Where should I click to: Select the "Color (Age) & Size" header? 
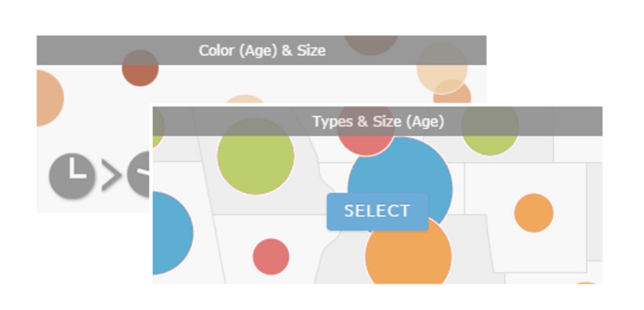click(262, 50)
